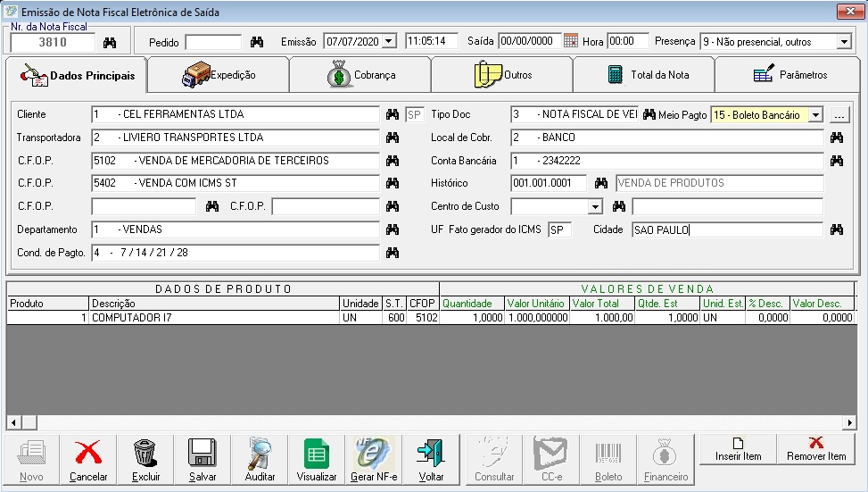The width and height of the screenshot is (868, 492).
Task: Click the Cidade input field
Action: pyautogui.click(x=726, y=230)
